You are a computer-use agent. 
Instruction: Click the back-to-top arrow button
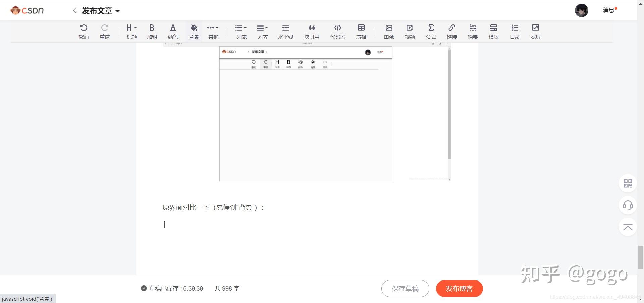pos(628,227)
